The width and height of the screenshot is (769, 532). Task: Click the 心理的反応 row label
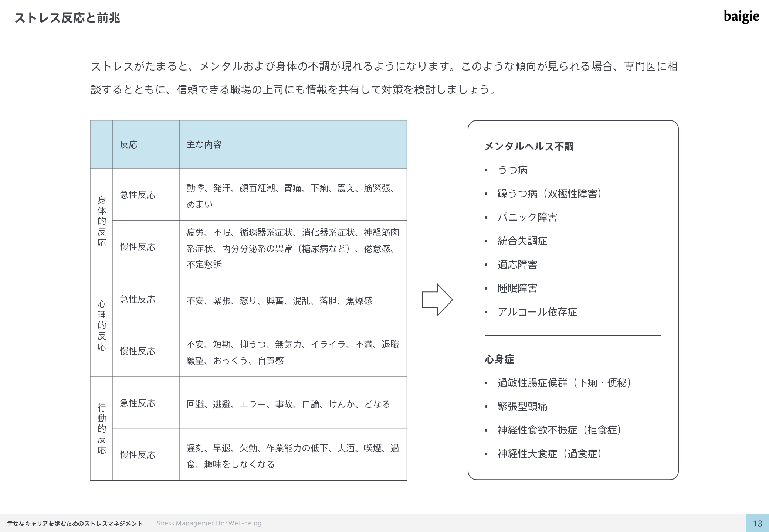coord(102,325)
